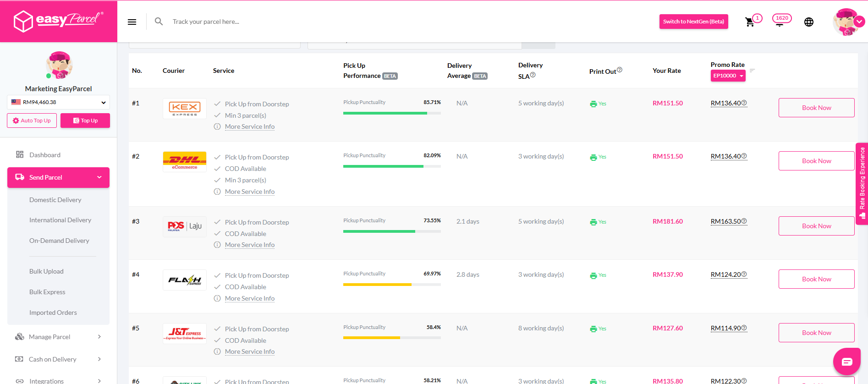The height and width of the screenshot is (384, 868).
Task: Click the Print Out help icon
Action: [620, 70]
